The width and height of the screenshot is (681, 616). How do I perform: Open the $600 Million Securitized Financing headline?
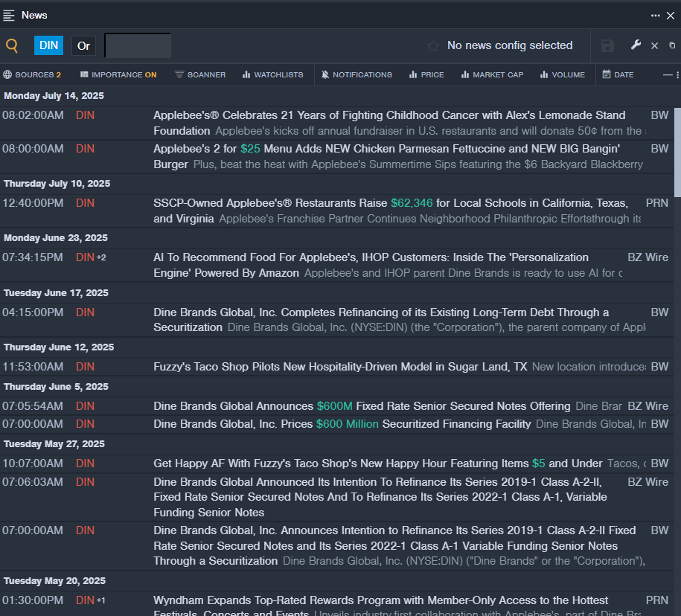[342, 424]
